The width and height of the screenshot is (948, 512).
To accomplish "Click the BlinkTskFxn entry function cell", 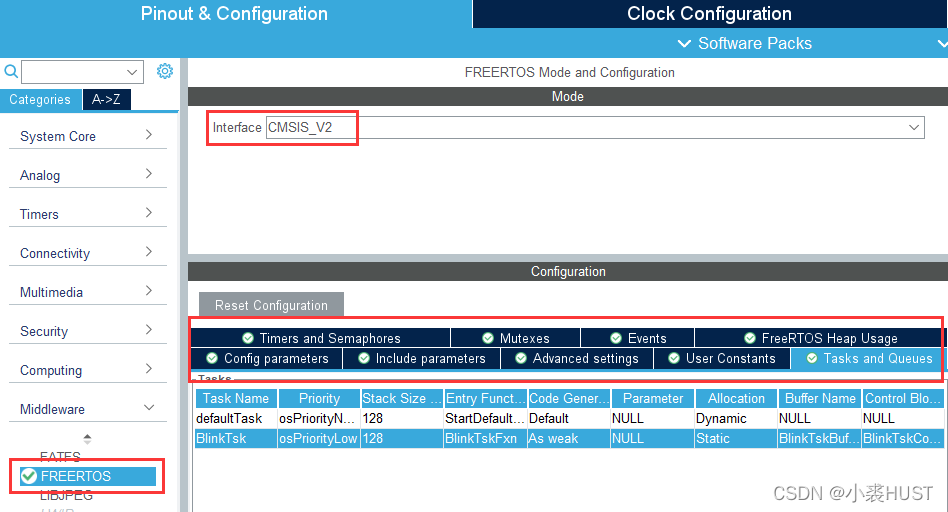I will (x=485, y=438).
